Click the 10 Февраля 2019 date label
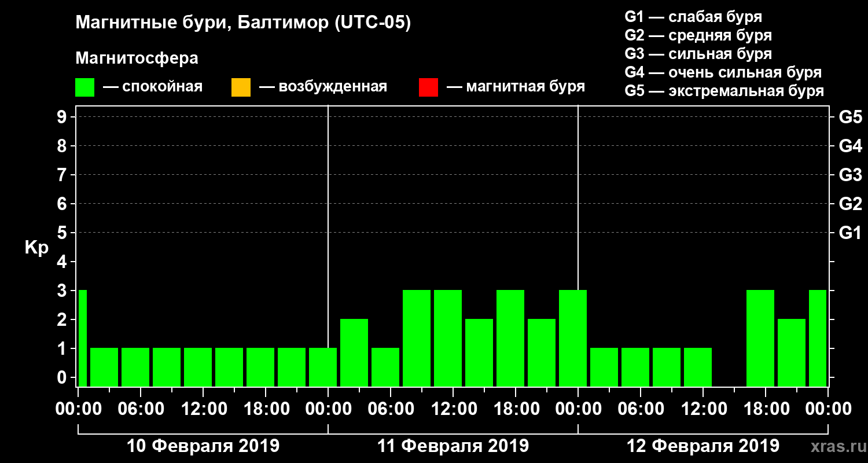The width and height of the screenshot is (868, 463). tap(203, 446)
